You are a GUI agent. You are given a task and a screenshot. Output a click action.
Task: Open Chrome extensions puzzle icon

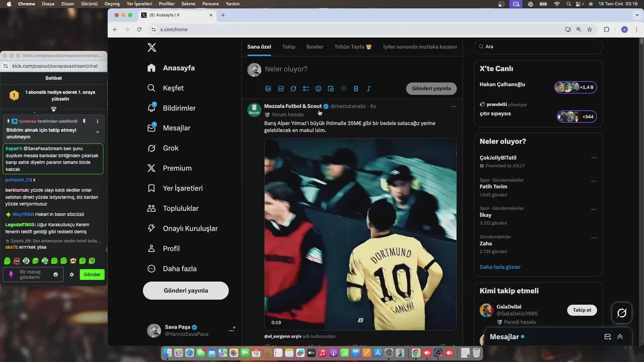click(x=606, y=29)
